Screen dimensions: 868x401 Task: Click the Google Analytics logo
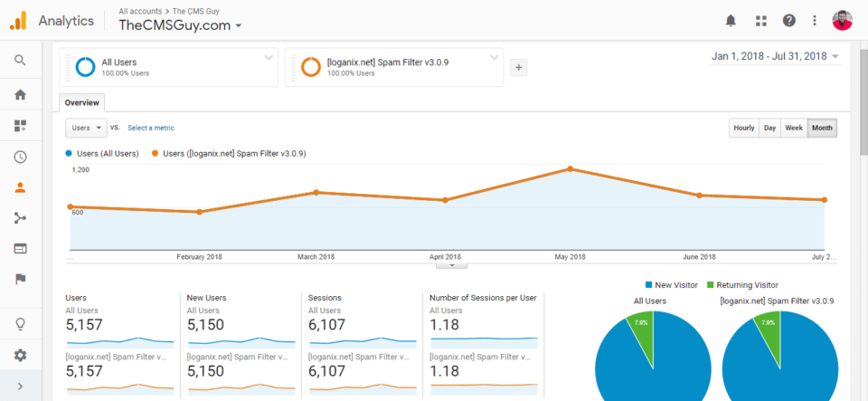pos(18,21)
